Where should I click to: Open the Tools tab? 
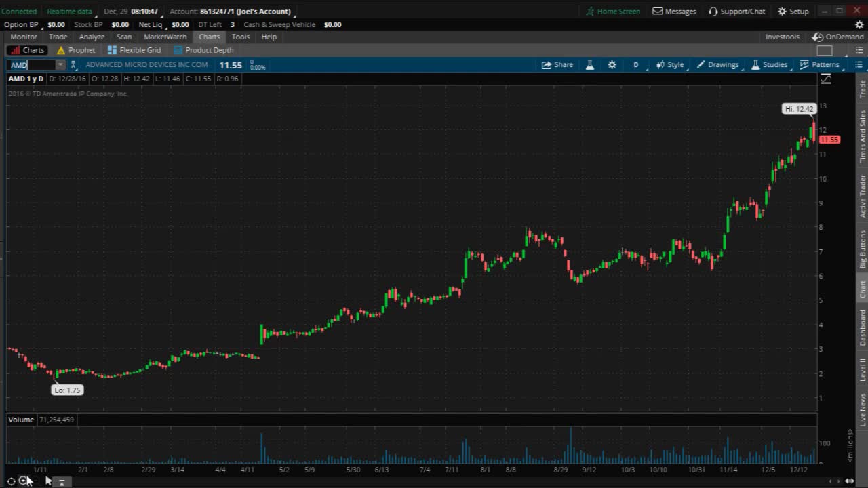click(240, 37)
